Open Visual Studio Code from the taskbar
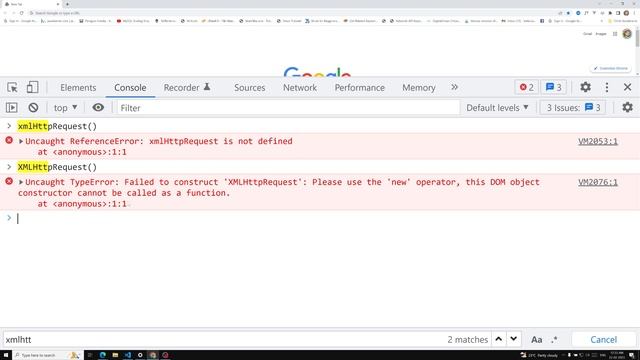640x360 pixels. coord(128,355)
